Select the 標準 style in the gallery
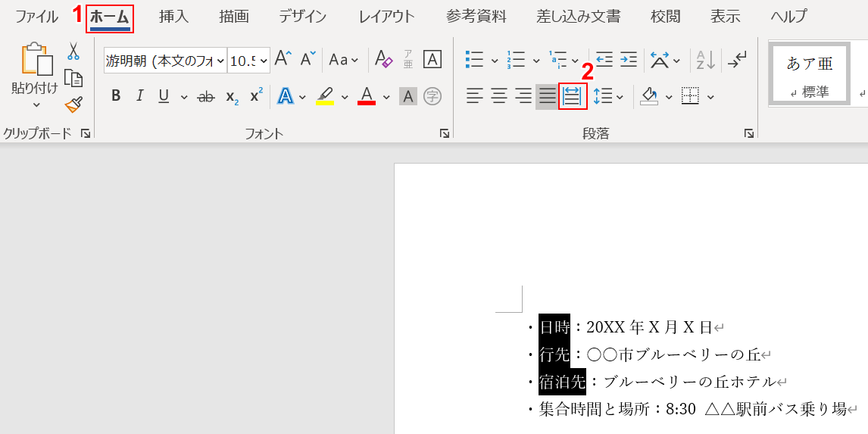 [x=810, y=73]
